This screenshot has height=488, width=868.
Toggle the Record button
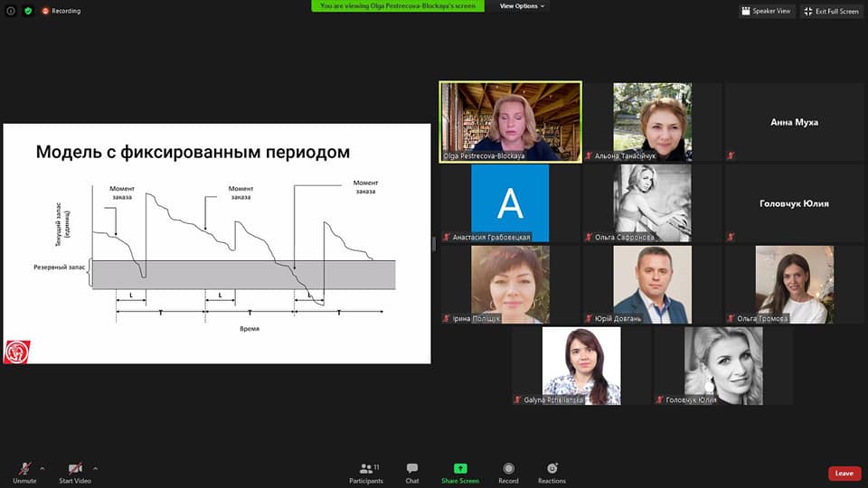coord(508,473)
